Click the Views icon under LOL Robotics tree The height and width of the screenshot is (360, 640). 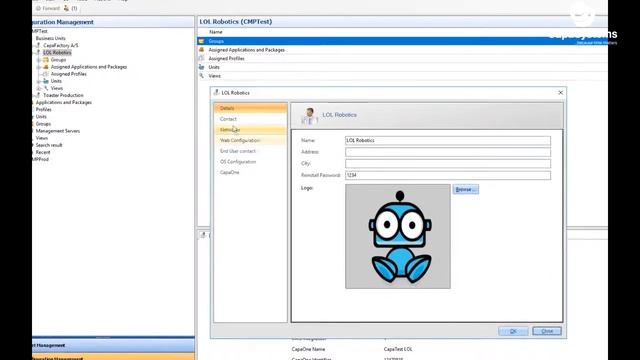coord(46,88)
